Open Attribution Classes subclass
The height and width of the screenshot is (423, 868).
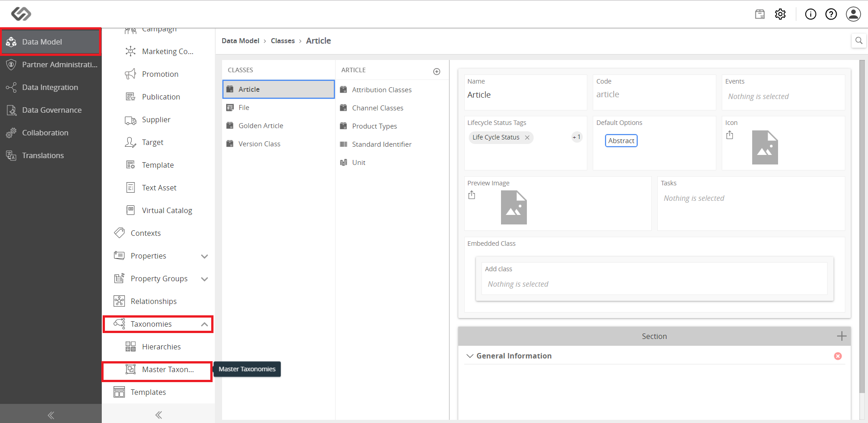pyautogui.click(x=392, y=90)
